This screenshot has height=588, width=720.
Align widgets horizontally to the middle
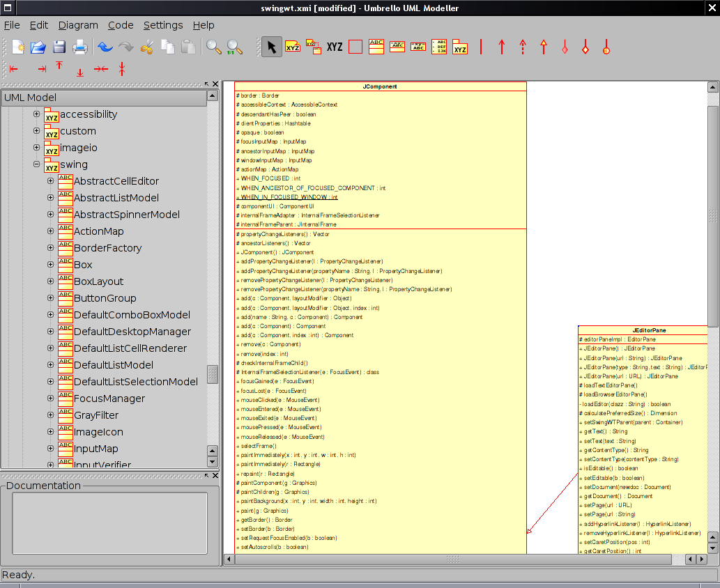point(101,69)
